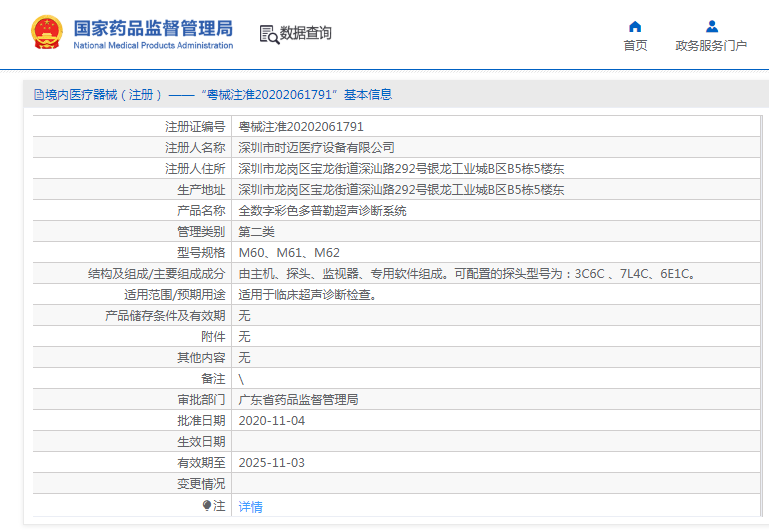Click the 有效期至 label

coord(201,463)
